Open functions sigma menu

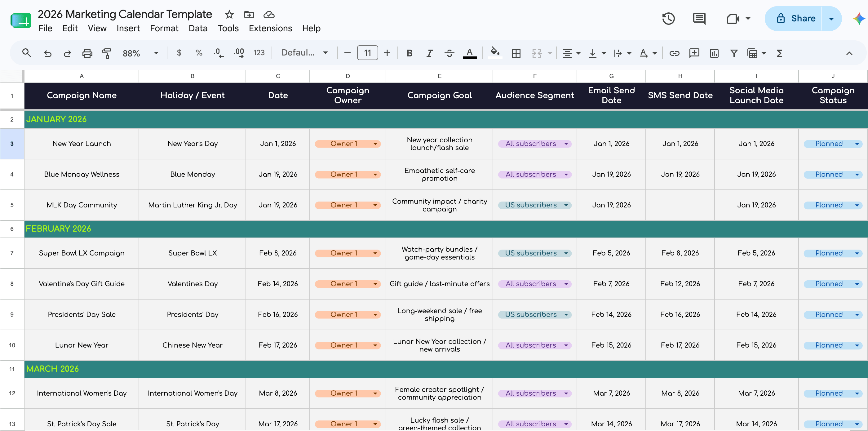pyautogui.click(x=779, y=53)
